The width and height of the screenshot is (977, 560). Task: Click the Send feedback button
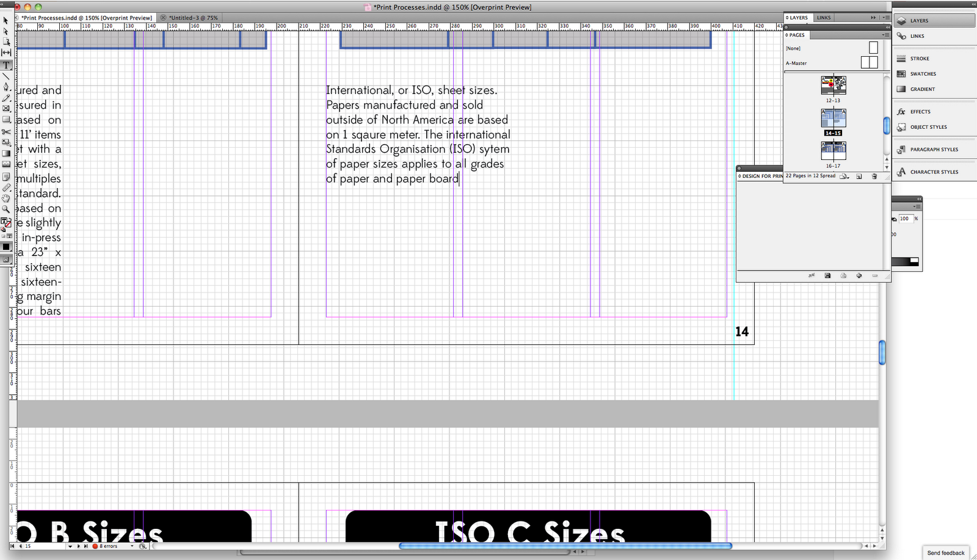945,552
